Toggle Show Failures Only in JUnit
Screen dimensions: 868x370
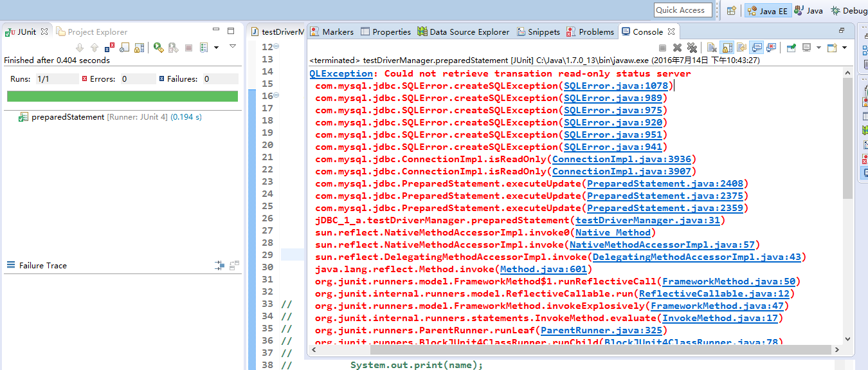click(109, 47)
